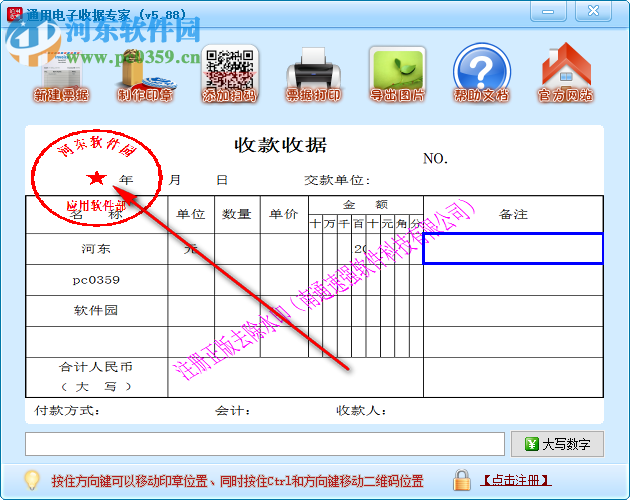The image size is (630, 500).
Task: Click the 软件园 name cell
Action: click(96, 311)
